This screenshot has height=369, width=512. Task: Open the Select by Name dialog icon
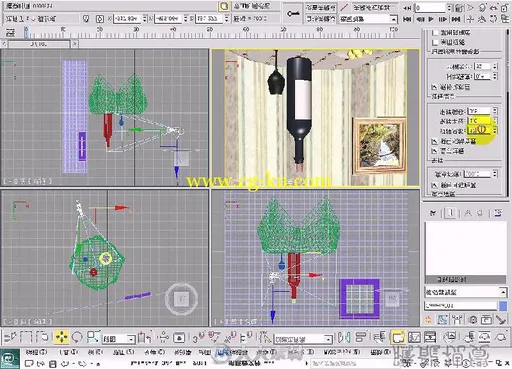pyautogui.click(x=10, y=337)
